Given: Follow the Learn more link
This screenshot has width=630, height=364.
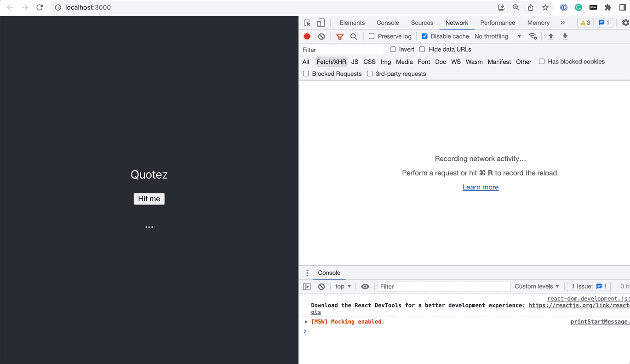Looking at the screenshot, I should click(480, 187).
